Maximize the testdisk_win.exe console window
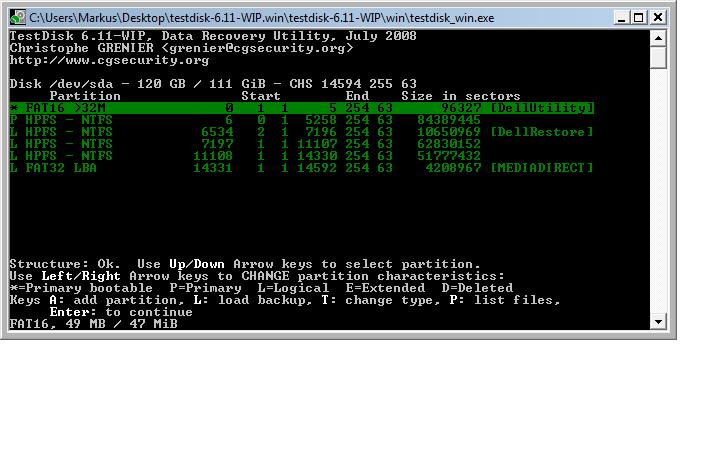Image resolution: width=720 pixels, height=450 pixels. pyautogui.click(x=639, y=18)
